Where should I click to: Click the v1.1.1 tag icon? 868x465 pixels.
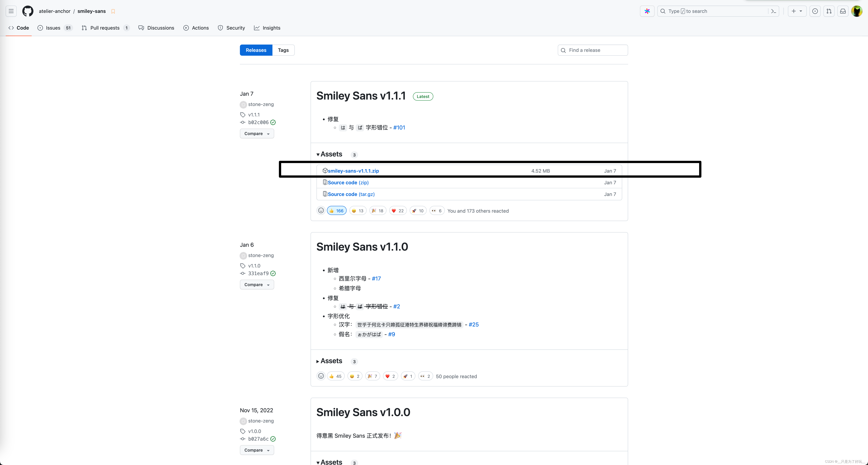(x=243, y=115)
